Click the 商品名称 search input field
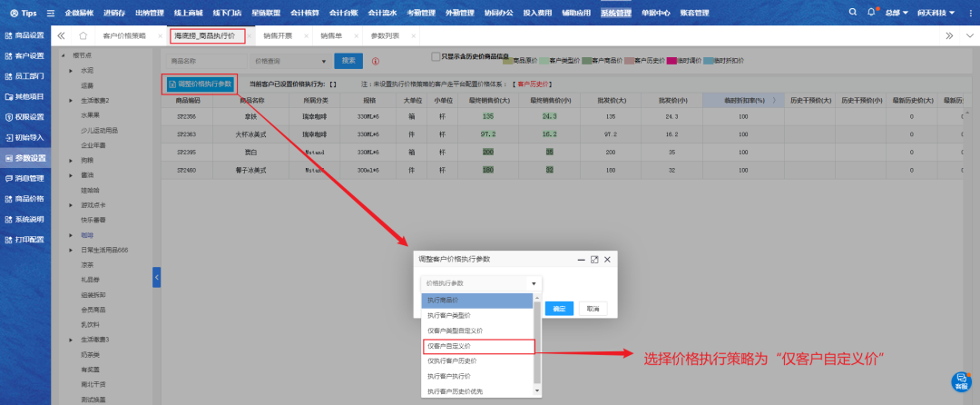This screenshot has height=405, width=980. tap(206, 61)
